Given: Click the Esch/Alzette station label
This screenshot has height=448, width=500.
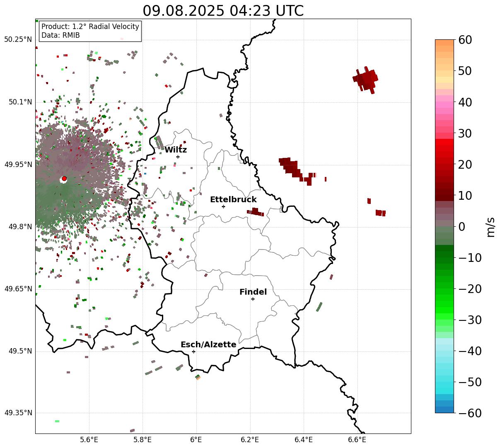Looking at the screenshot, I should point(208,345).
